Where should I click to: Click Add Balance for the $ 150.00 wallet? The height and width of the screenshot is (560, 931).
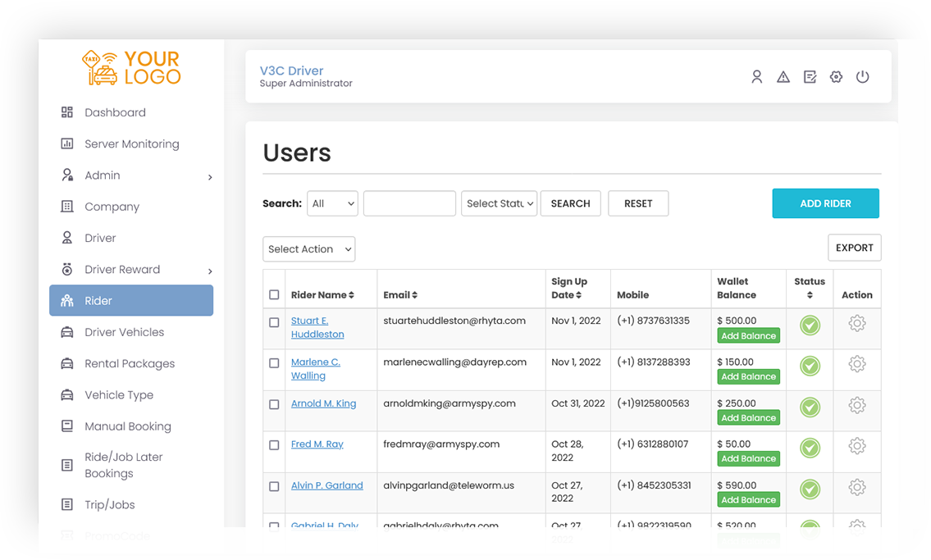click(748, 377)
